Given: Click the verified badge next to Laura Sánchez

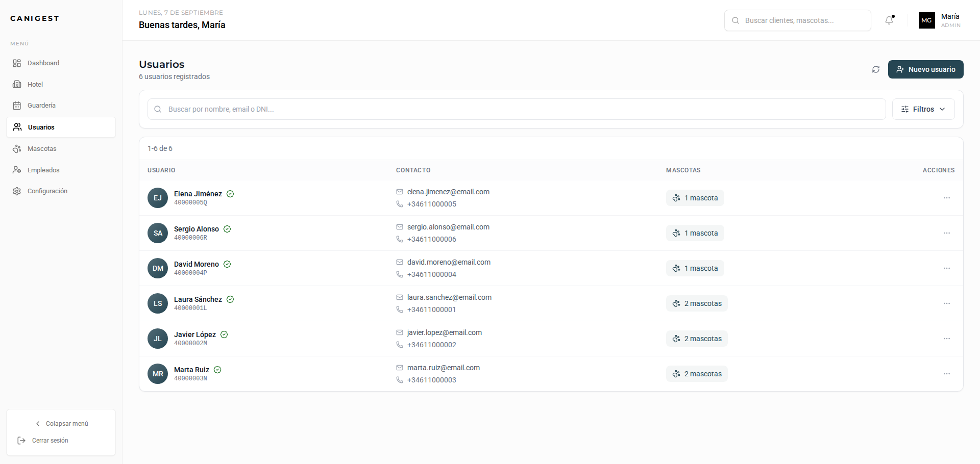Looking at the screenshot, I should coord(230,299).
